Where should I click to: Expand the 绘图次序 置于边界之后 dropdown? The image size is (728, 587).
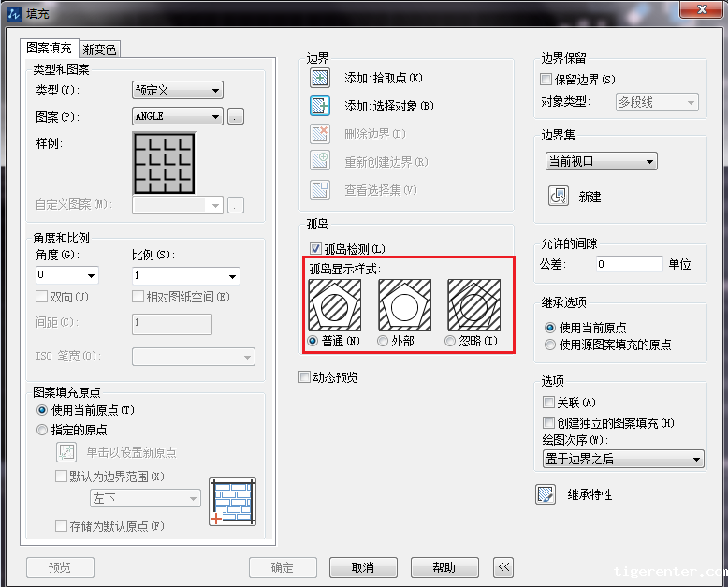[x=623, y=459]
